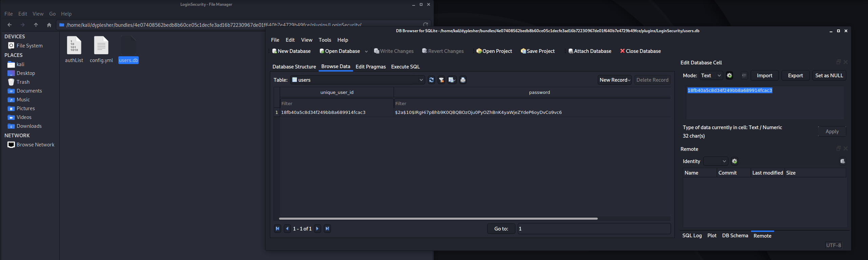Click Open Project toolbar button
The image size is (868, 260).
pos(494,51)
